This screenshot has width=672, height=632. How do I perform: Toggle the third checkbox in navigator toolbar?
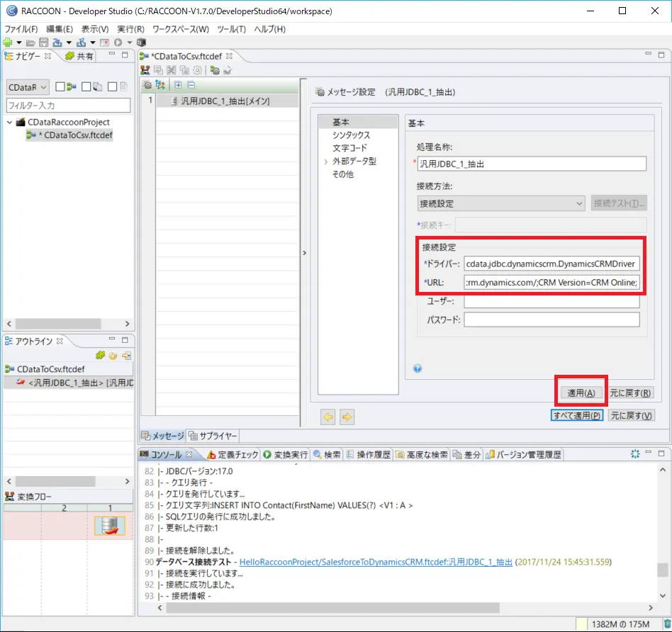click(x=111, y=86)
